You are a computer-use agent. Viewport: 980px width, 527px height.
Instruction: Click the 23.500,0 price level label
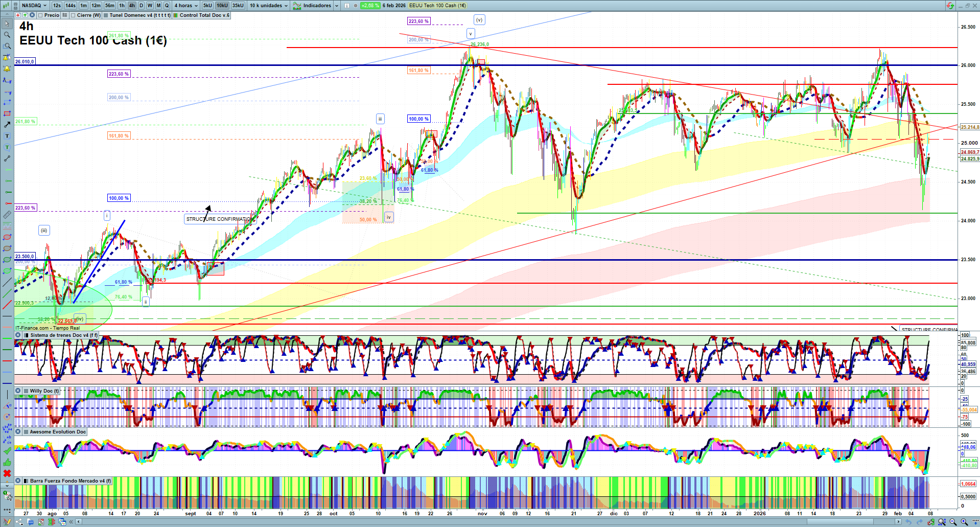pyautogui.click(x=25, y=257)
